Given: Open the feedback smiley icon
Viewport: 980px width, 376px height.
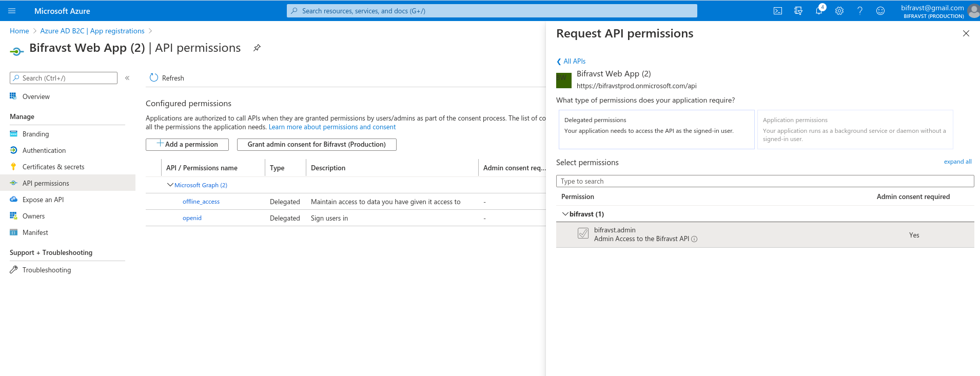Looking at the screenshot, I should (x=880, y=11).
